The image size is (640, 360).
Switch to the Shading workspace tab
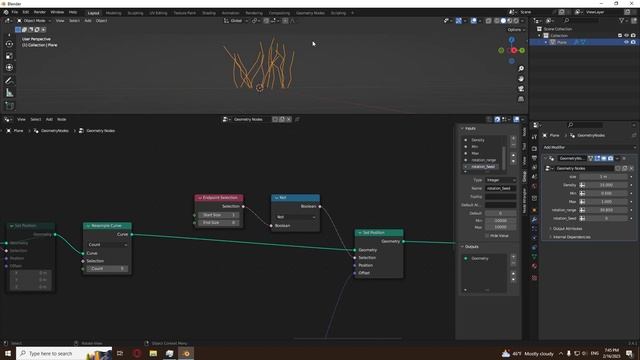pyautogui.click(x=209, y=13)
